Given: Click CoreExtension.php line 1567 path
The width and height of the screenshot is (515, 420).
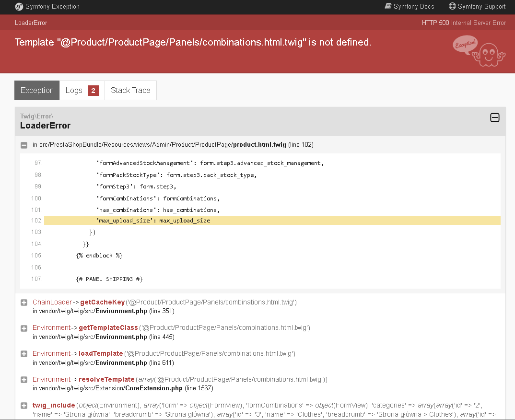Looking at the screenshot, I should tap(123, 388).
